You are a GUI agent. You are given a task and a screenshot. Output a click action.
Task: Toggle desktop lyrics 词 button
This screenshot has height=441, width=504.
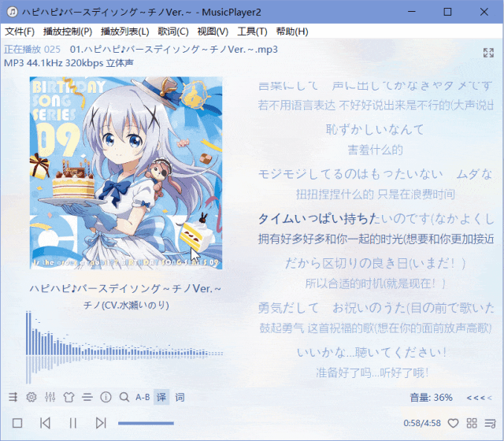pyautogui.click(x=180, y=397)
